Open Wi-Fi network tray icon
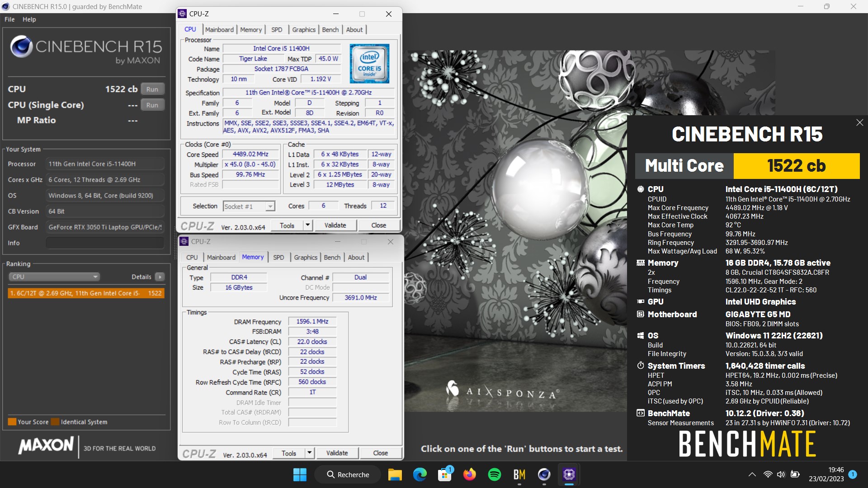The height and width of the screenshot is (488, 868). [x=768, y=474]
